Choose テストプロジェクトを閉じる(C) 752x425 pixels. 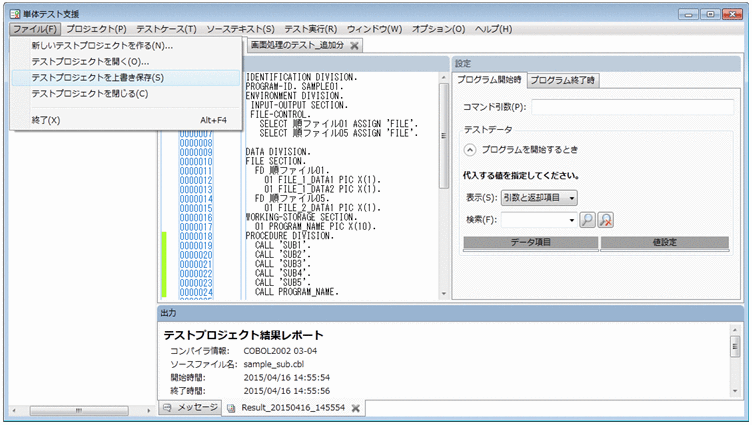click(x=126, y=94)
